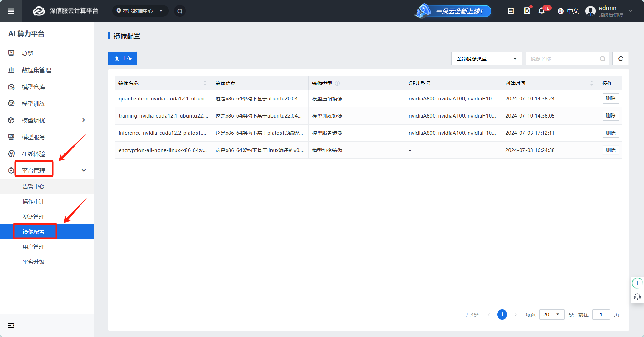Click the 镜像类型 info icon
The width and height of the screenshot is (644, 337).
point(337,83)
